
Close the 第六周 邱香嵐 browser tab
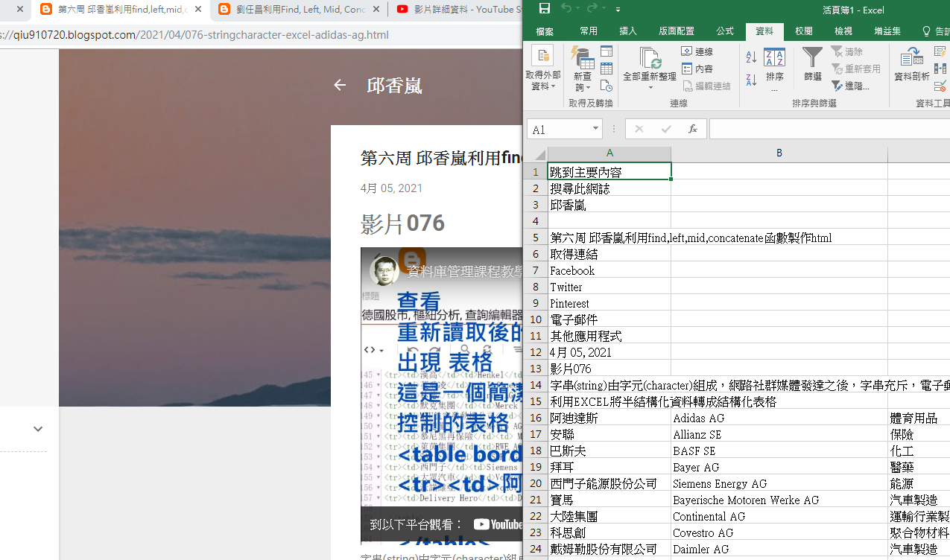click(x=197, y=10)
